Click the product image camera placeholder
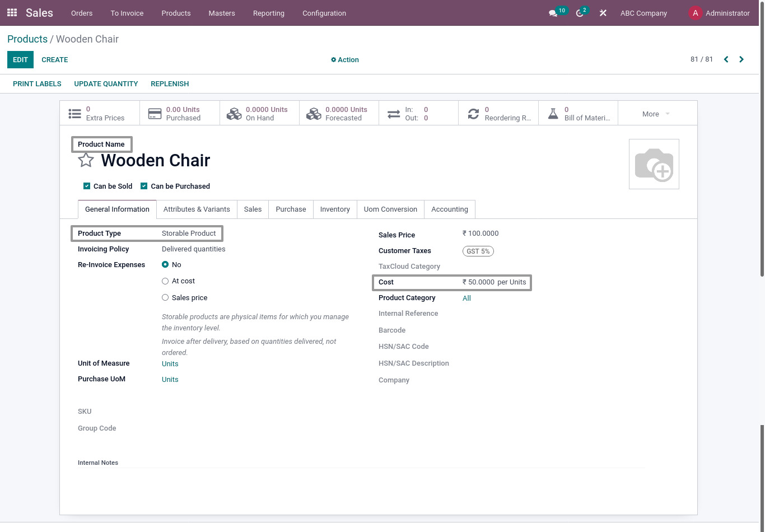Screen dimensions: 765x532 [x=654, y=164]
